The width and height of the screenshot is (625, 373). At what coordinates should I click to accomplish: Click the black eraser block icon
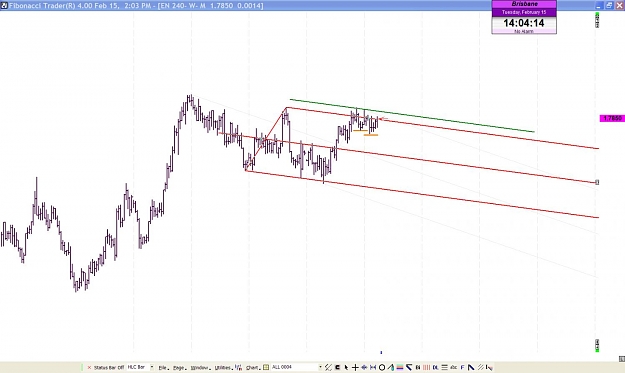point(337,367)
